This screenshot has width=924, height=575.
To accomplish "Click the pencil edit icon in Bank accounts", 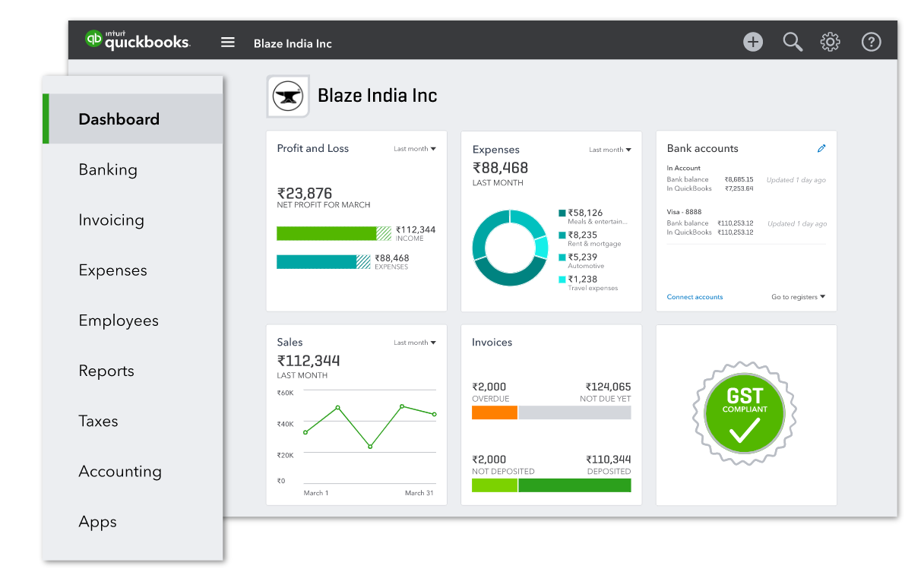I will tap(821, 149).
